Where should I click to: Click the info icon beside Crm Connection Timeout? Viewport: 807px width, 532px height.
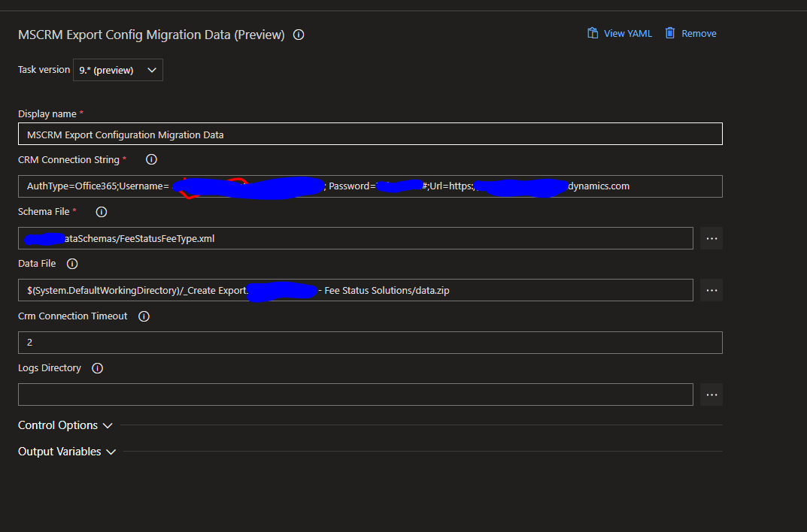(144, 316)
